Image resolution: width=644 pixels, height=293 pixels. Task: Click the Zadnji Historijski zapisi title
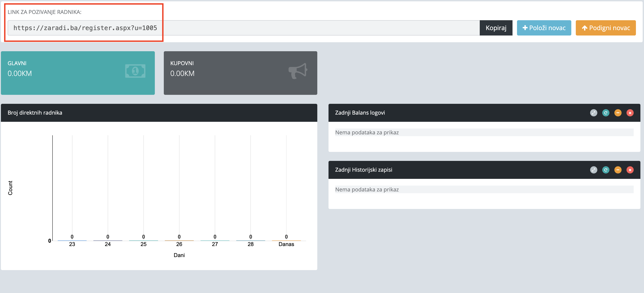click(364, 170)
